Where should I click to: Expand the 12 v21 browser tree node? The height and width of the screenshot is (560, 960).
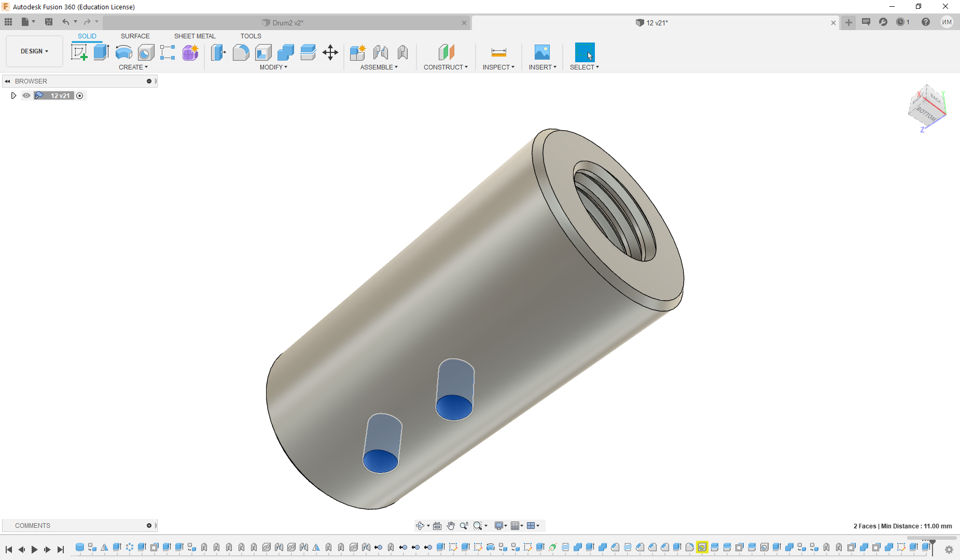(x=13, y=95)
